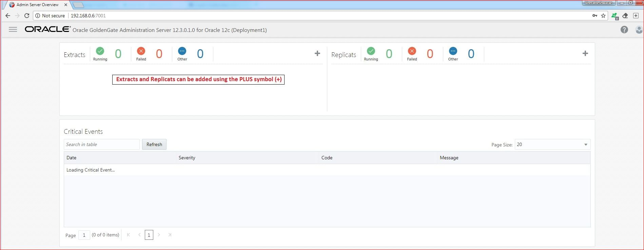The image size is (644, 250).
Task: Click the browser address bar URL
Action: click(88, 16)
